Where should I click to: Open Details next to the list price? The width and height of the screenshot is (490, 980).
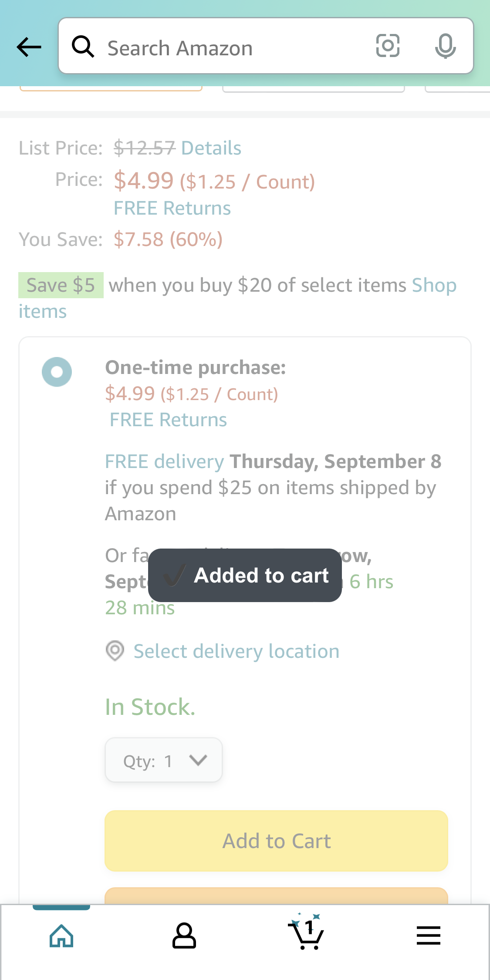(x=210, y=148)
